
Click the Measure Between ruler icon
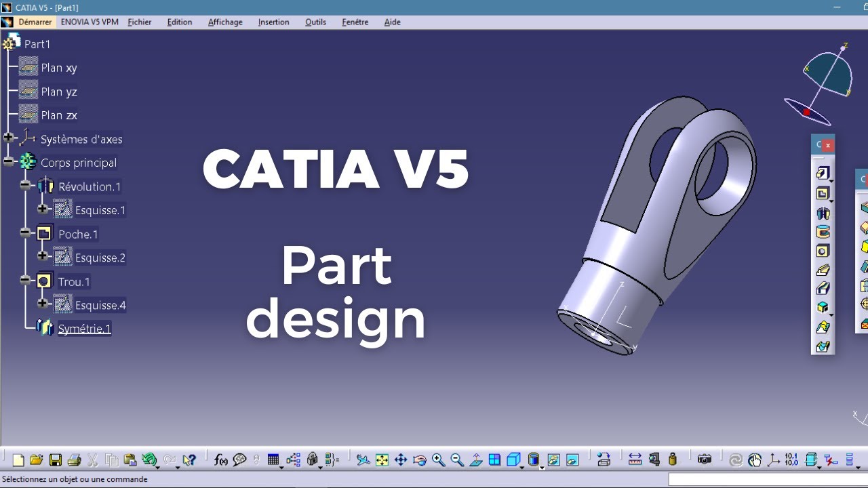(635, 460)
